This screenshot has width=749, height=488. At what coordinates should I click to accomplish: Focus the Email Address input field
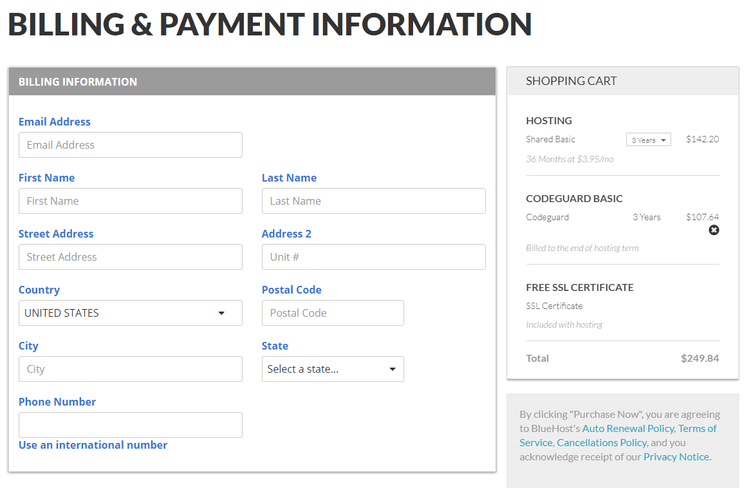(x=130, y=145)
